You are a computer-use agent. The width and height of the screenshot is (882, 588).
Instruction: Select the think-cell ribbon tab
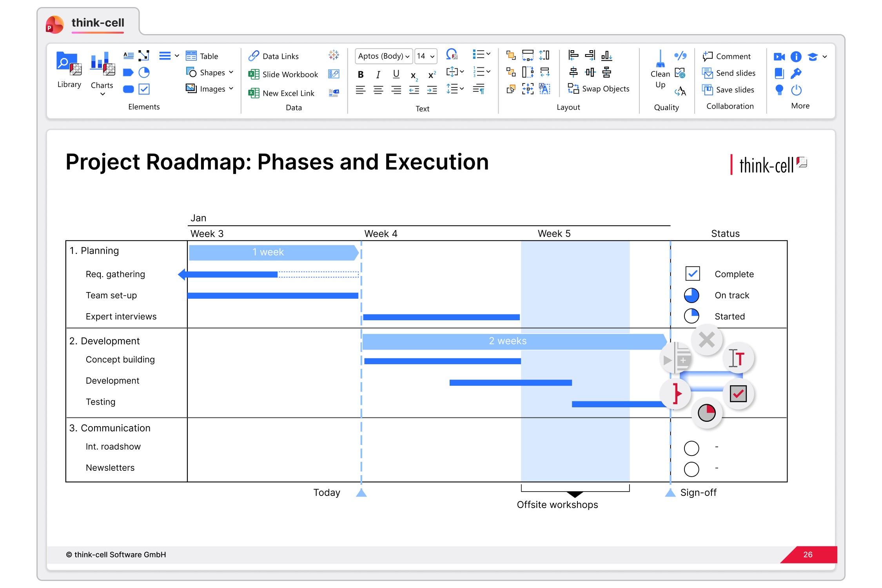(x=98, y=23)
